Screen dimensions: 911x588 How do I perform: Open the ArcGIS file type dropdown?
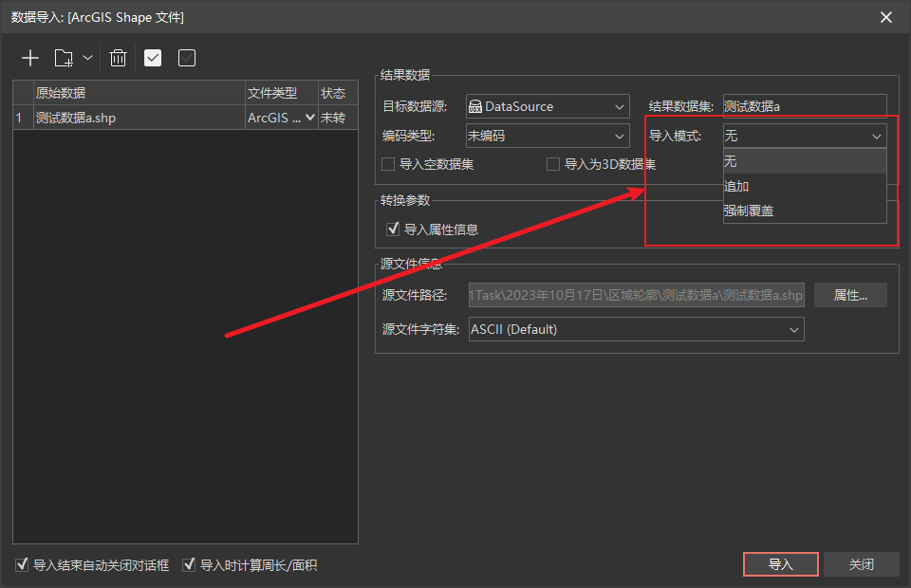310,118
